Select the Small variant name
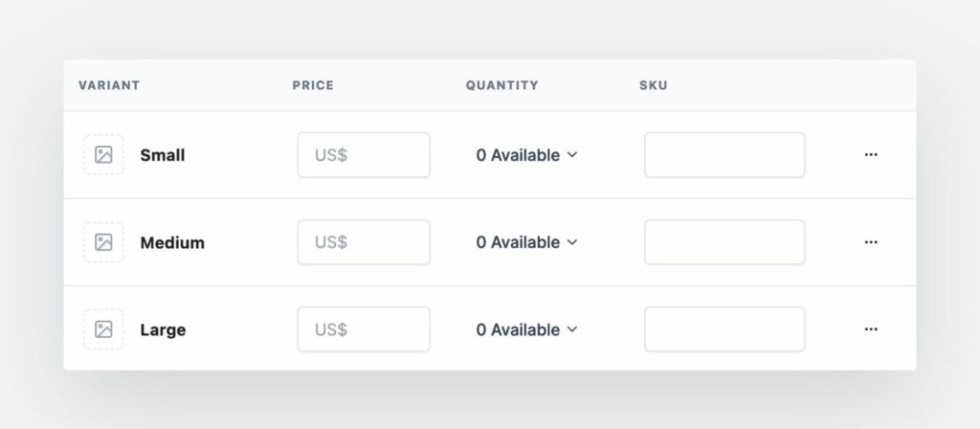 163,155
